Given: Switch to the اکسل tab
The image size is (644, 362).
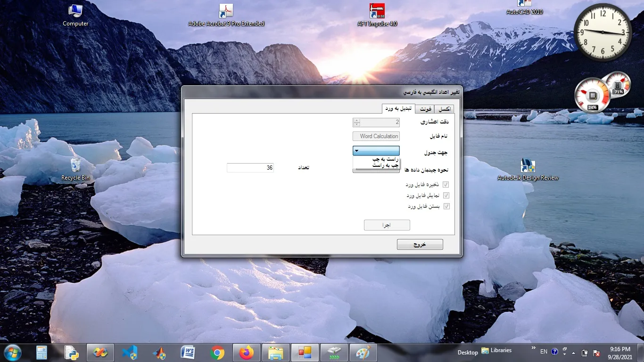Looking at the screenshot, I should [x=445, y=109].
